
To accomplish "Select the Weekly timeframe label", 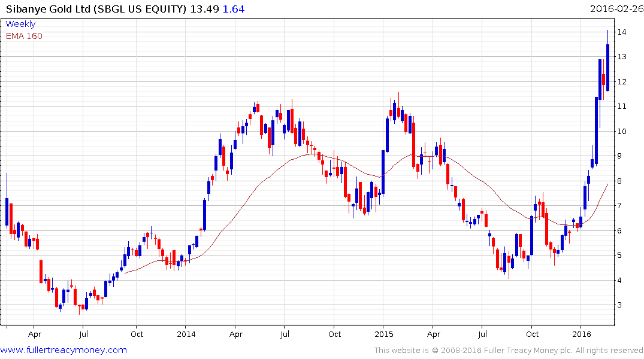I will (x=20, y=24).
